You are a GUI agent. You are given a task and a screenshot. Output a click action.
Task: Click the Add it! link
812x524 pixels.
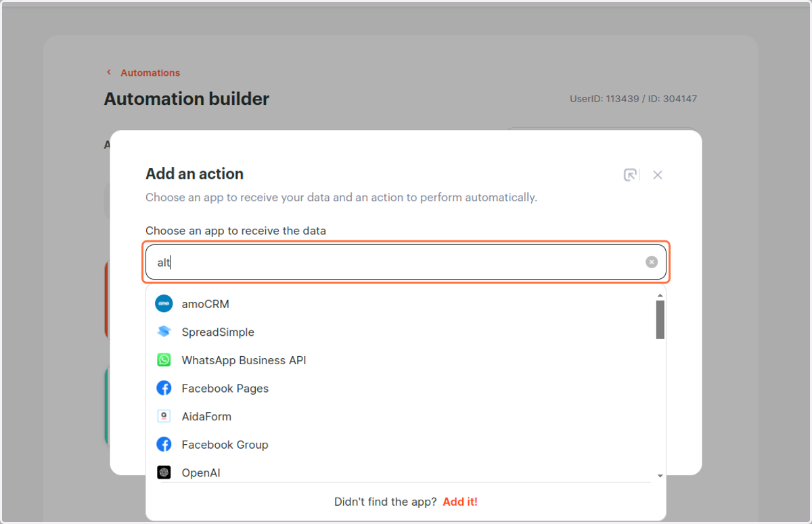[x=460, y=502]
